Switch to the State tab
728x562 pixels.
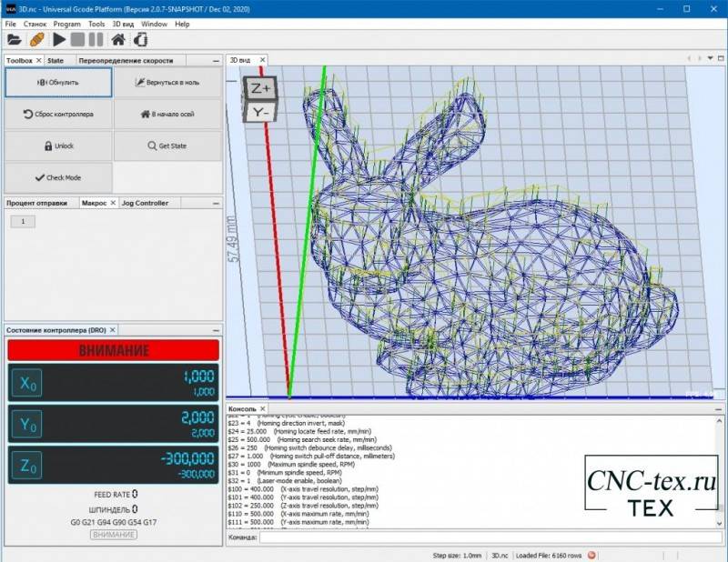(56, 60)
